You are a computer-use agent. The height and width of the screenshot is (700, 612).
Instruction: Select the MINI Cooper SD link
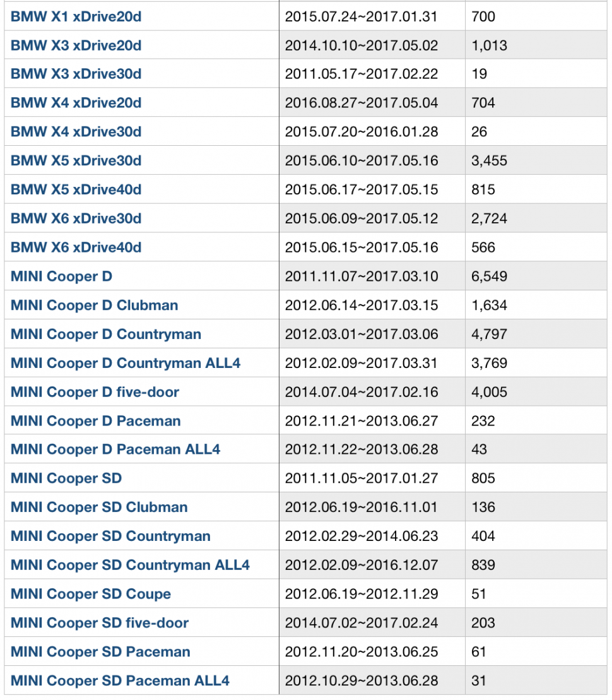pos(66,478)
